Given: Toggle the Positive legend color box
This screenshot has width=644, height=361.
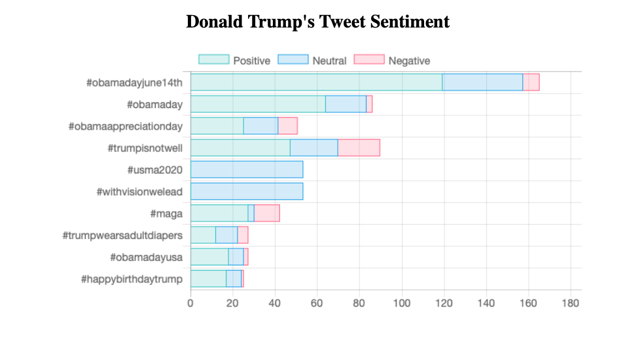Looking at the screenshot, I should [x=214, y=60].
